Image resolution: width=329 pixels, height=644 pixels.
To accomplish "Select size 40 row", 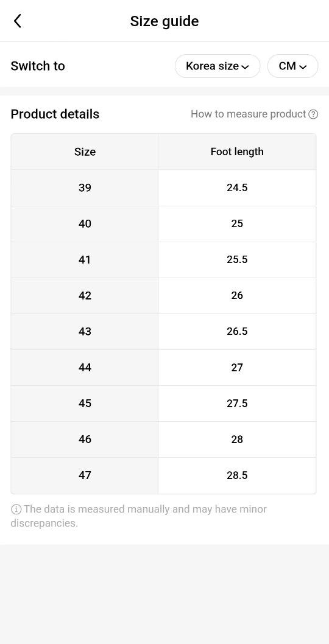I will click(x=163, y=224).
